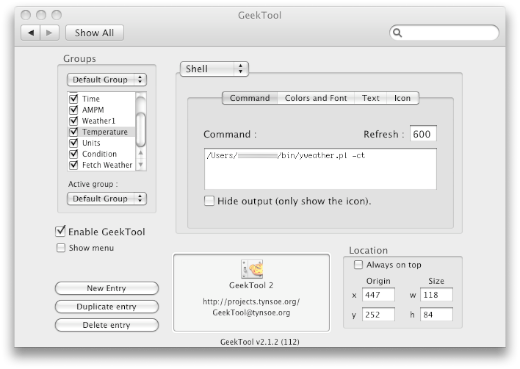Screen dimensions: 520x369
Task: Switch to the Icon tab
Action: tap(402, 98)
